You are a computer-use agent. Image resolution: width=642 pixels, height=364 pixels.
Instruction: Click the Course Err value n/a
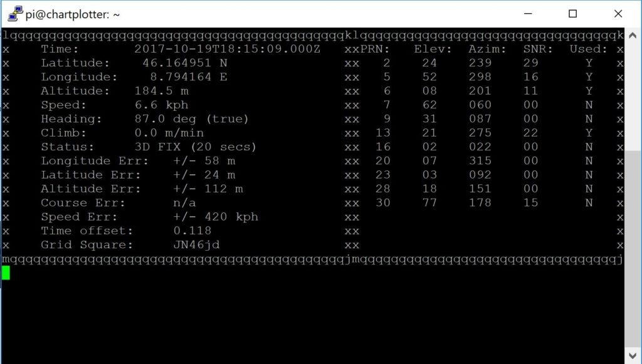coord(184,203)
